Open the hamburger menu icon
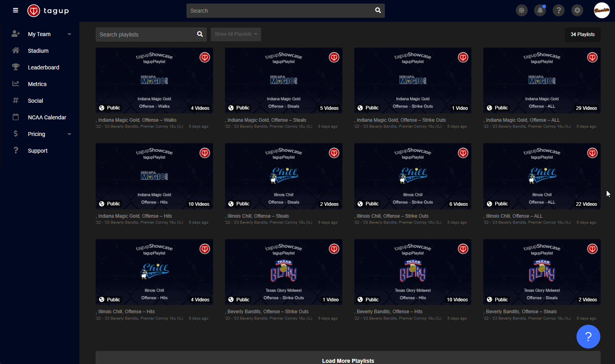Screen dimensions: 615x364 coord(15,10)
